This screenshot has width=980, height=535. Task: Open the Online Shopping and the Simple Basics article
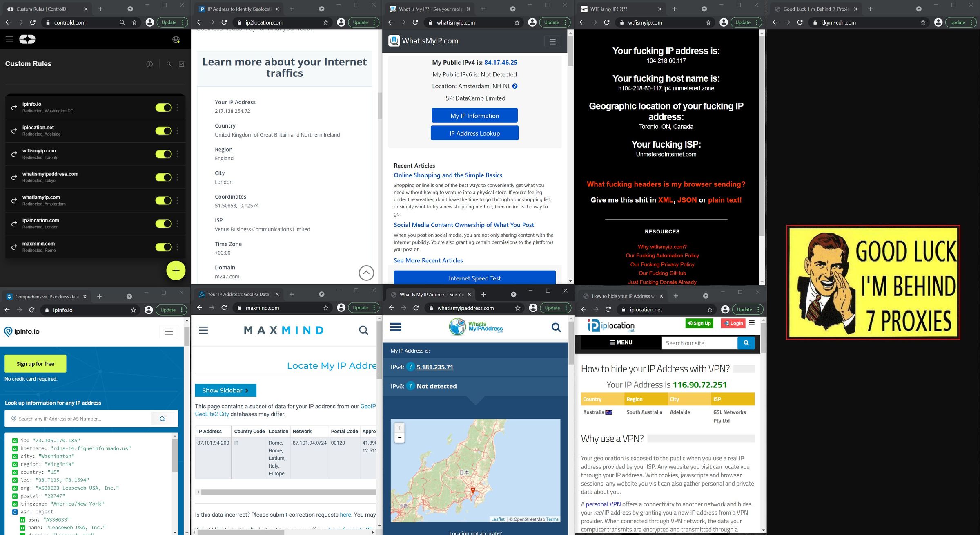[448, 175]
